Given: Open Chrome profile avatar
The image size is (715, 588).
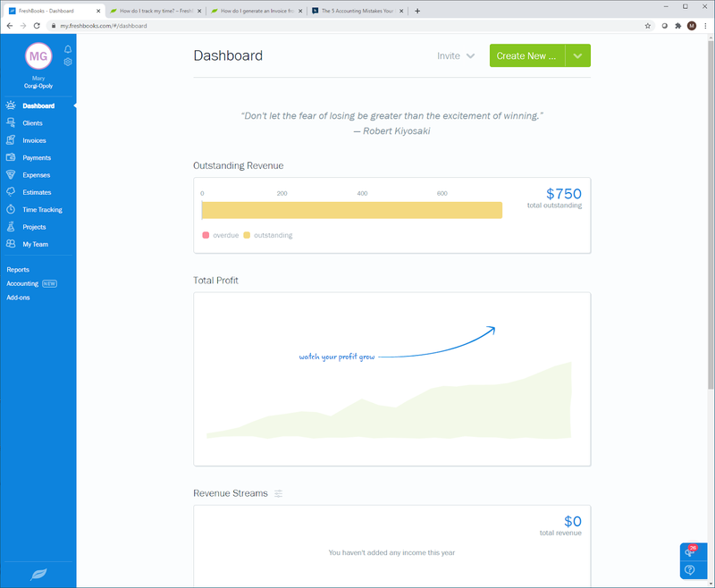Looking at the screenshot, I should click(x=692, y=26).
